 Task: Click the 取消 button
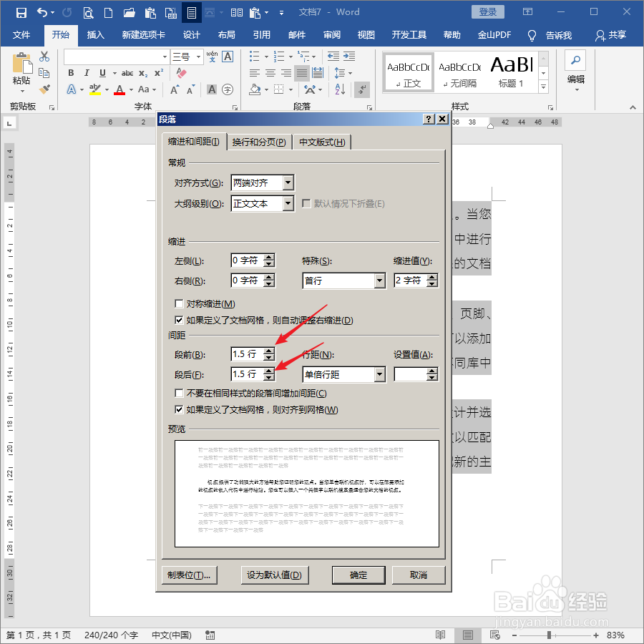419,575
